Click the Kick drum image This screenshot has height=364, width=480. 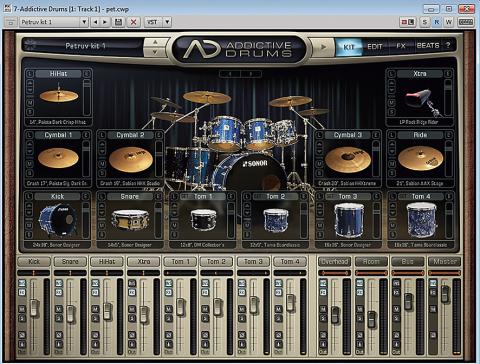coord(58,220)
